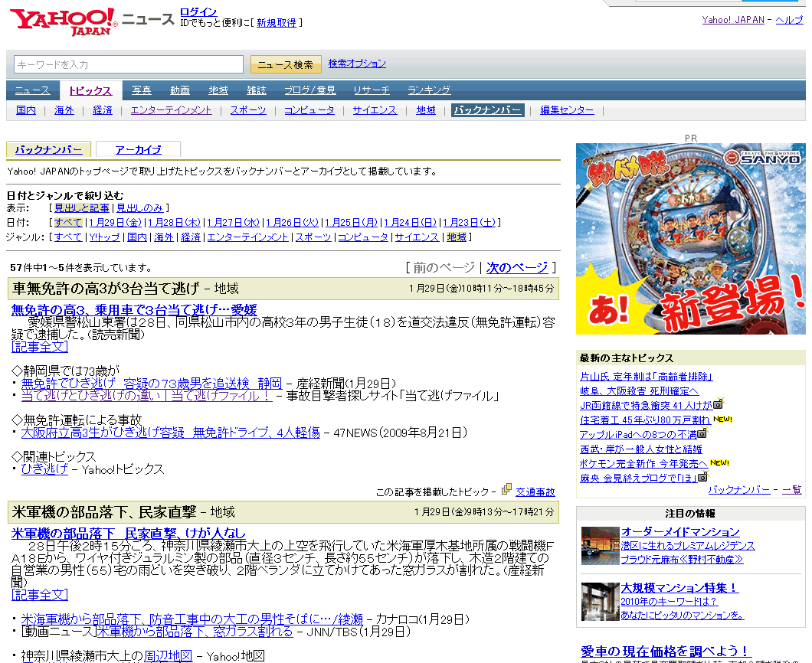Click topic icon next to 交通事故

tap(506, 488)
